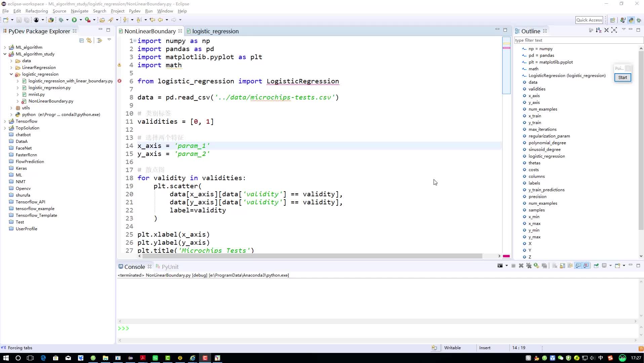The width and height of the screenshot is (644, 363).
Task: Click the Back navigation arrow
Action: coord(160,20)
